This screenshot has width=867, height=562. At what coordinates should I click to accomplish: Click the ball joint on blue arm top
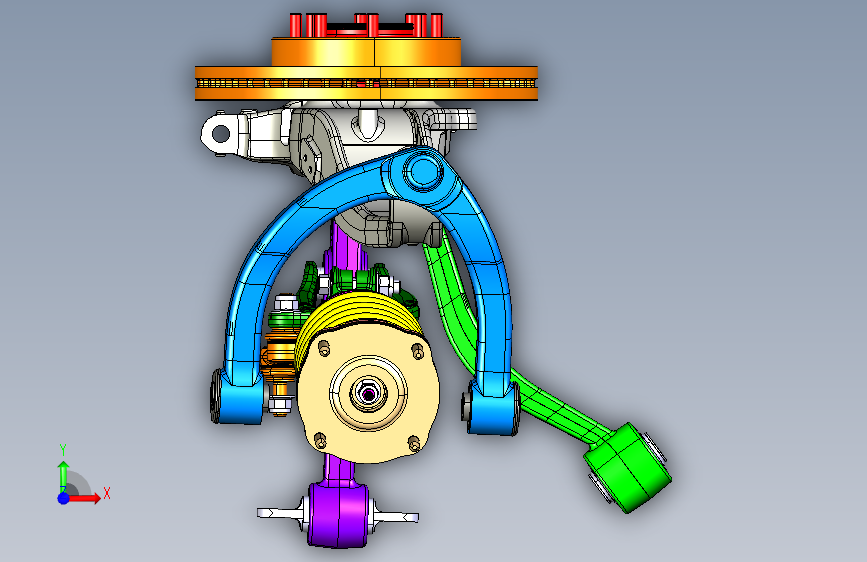coord(423,171)
